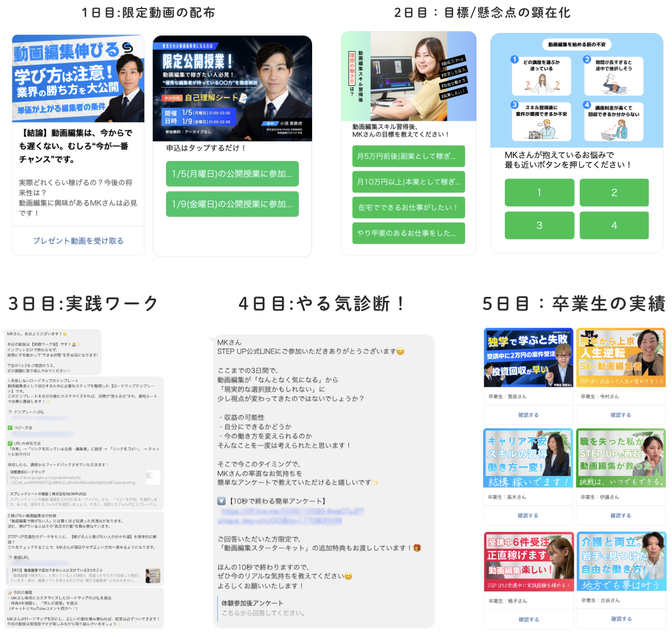This screenshot has width=672, height=637.
Task: Select 月10万円以上 main-job goal option
Action: point(408,182)
